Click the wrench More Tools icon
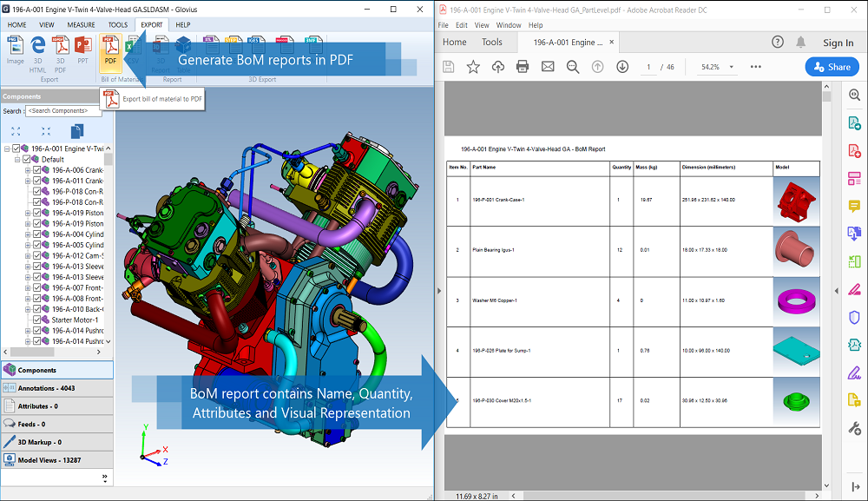Viewport: 868px width, 501px height. (x=854, y=428)
